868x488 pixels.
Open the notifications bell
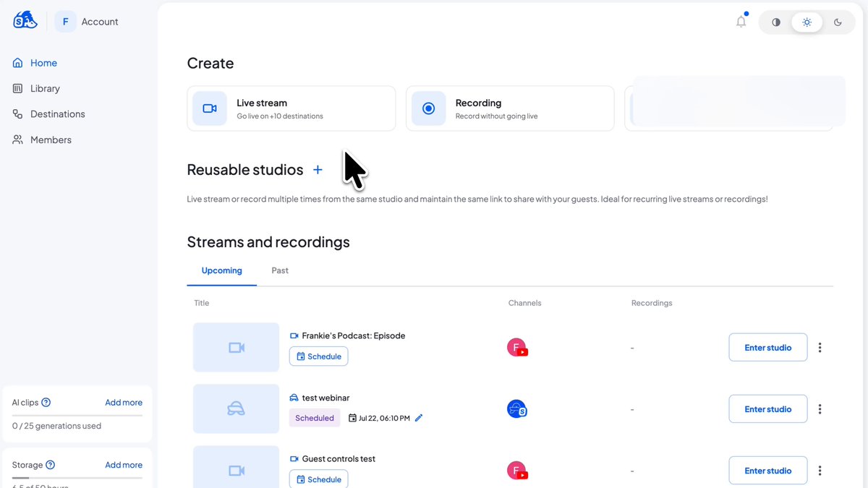click(741, 22)
